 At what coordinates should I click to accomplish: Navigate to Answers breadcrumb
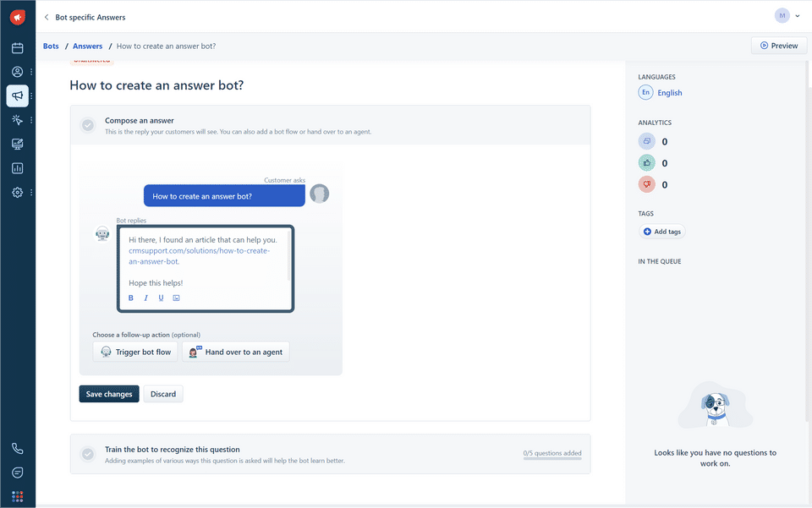88,46
